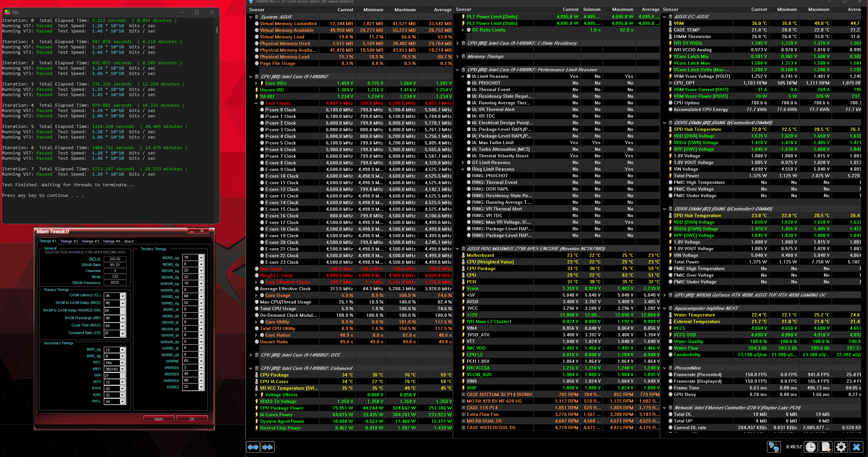Click the circle icon beside Virtual Memory Committed
Viewport: 868px width, 457px height.
(257, 24)
